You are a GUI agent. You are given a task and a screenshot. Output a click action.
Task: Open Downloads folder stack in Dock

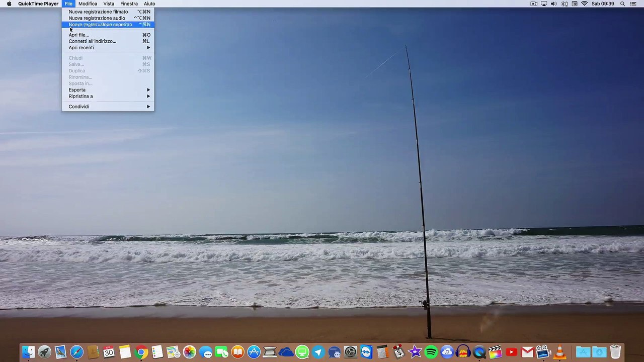[599, 352]
